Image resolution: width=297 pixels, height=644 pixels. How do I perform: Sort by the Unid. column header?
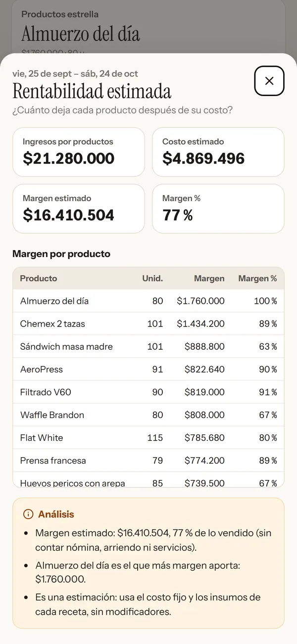tap(152, 278)
